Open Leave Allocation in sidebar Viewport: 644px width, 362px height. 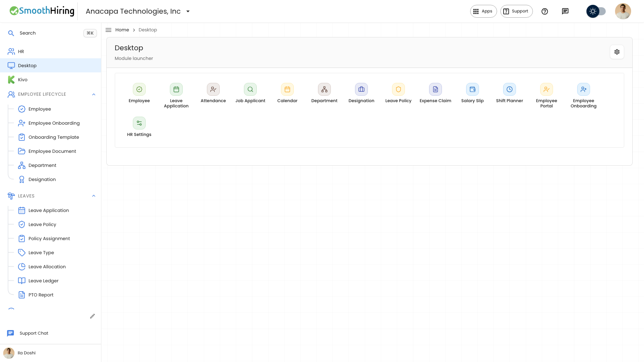[x=47, y=267]
